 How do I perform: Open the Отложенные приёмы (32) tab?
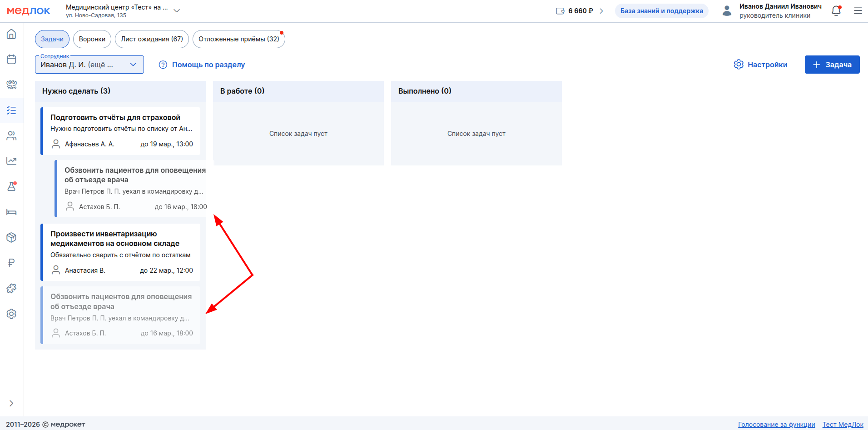pyautogui.click(x=238, y=39)
